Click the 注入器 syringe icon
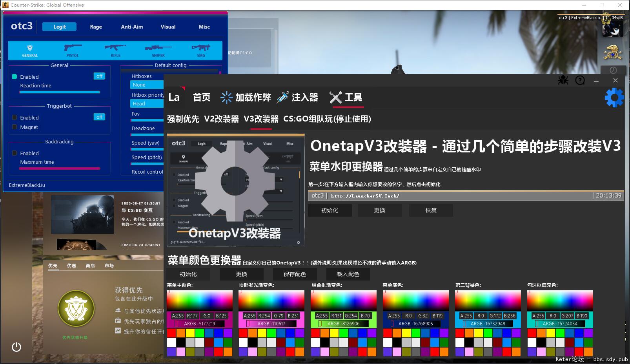Image resolution: width=630 pixels, height=364 pixels. click(x=282, y=98)
